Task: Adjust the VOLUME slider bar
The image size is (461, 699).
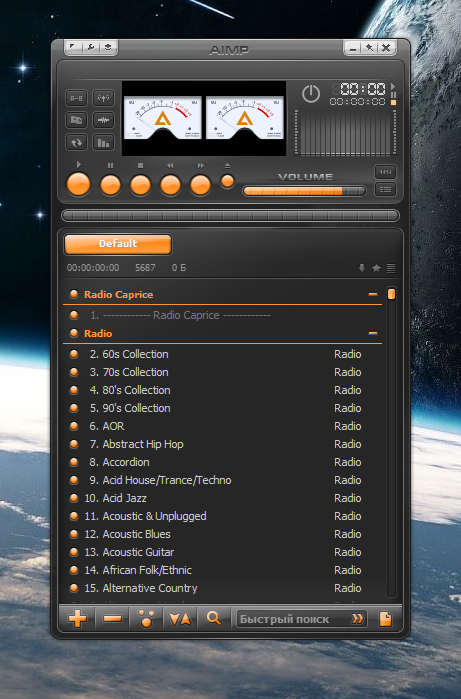Action: [304, 191]
